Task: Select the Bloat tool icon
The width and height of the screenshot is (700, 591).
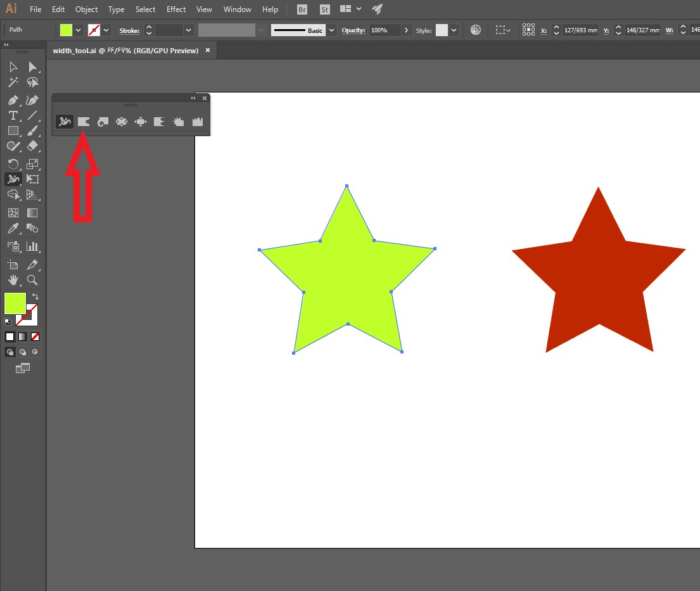Action: coord(141,122)
